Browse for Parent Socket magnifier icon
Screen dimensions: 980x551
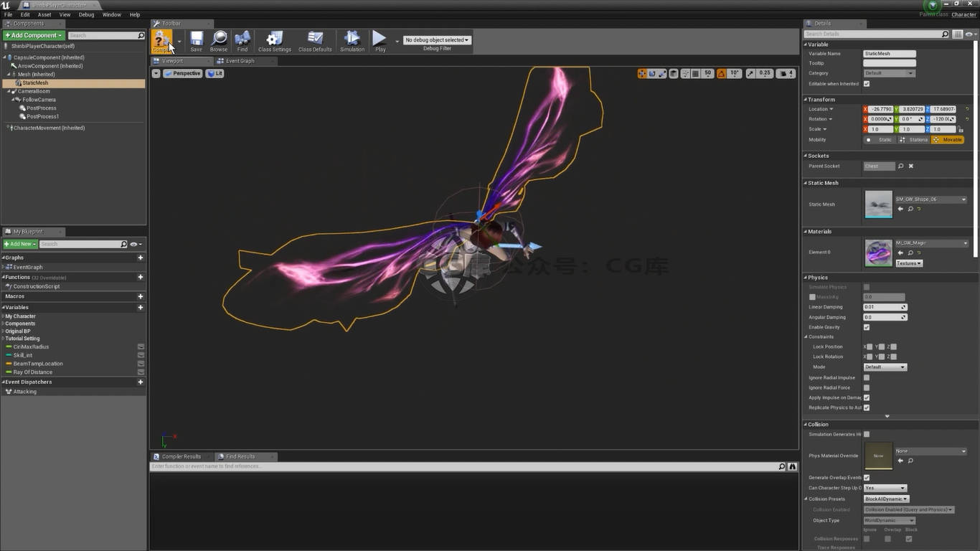point(901,166)
